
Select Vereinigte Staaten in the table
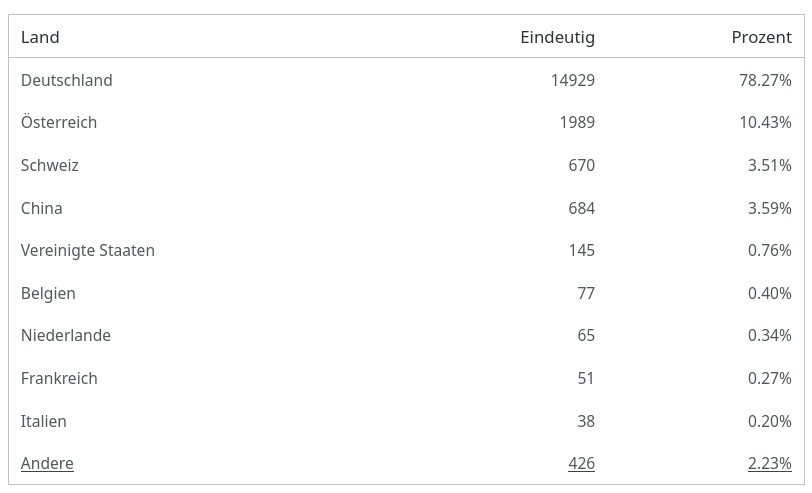point(88,250)
